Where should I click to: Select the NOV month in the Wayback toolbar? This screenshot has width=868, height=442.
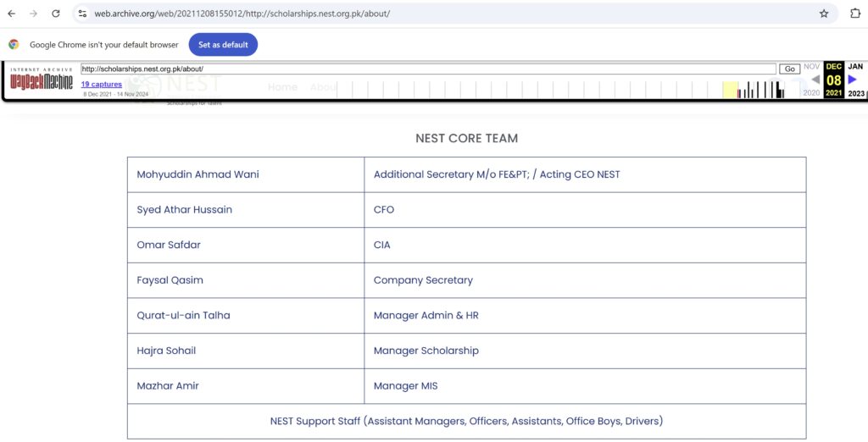pos(811,66)
